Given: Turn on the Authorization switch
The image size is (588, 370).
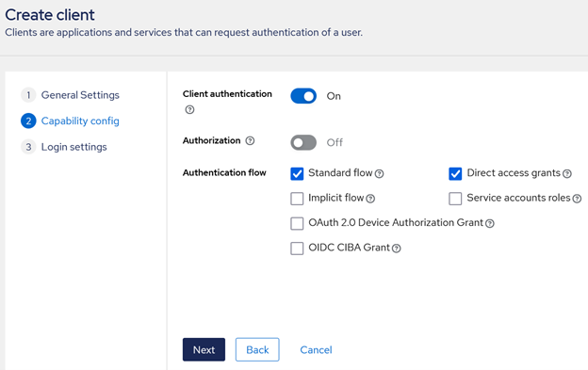Looking at the screenshot, I should [x=303, y=143].
